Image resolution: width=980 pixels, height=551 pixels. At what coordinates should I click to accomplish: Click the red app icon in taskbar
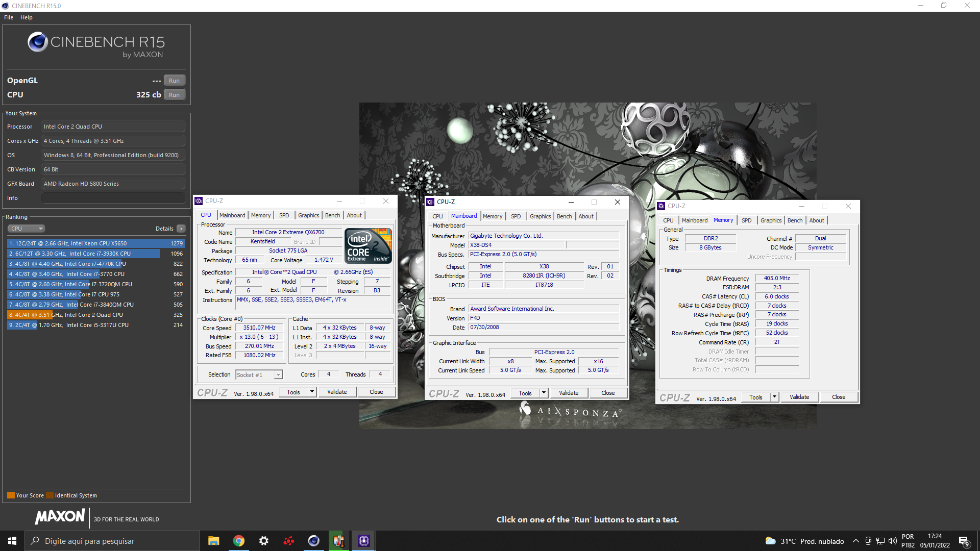(289, 541)
